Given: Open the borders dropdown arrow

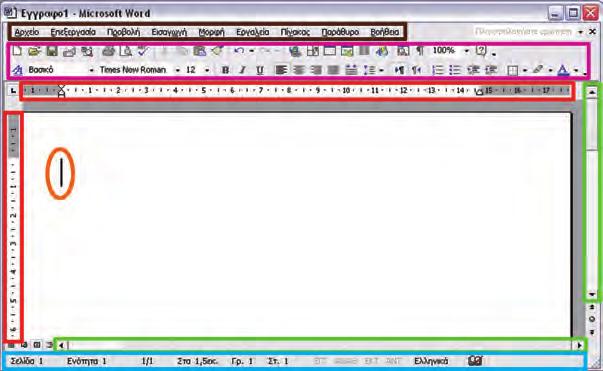Looking at the screenshot, I should click(525, 70).
